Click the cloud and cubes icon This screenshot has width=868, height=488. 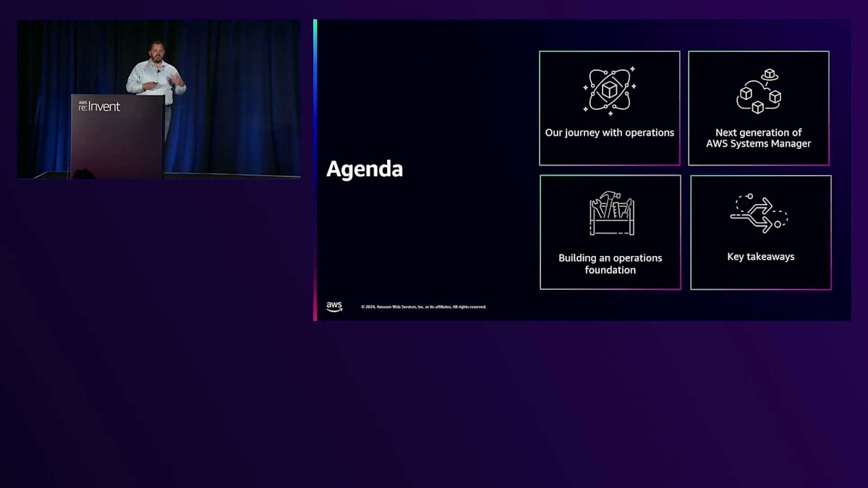[x=759, y=92]
